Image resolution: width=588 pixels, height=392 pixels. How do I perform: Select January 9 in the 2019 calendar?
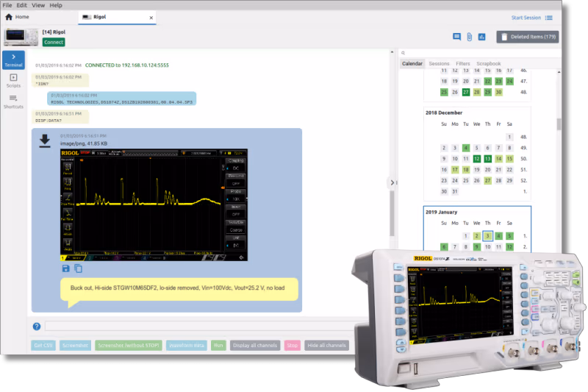pyautogui.click(x=476, y=247)
